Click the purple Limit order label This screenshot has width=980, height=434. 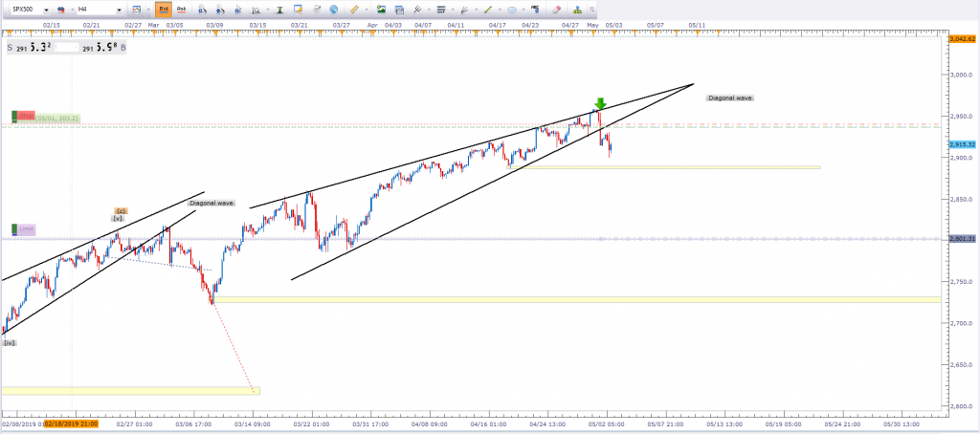25,229
